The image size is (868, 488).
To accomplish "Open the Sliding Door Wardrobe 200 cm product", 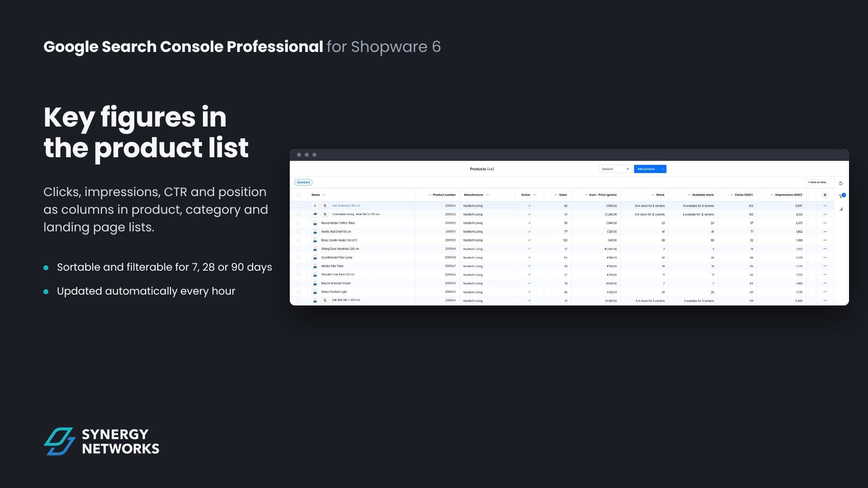I will tap(340, 249).
